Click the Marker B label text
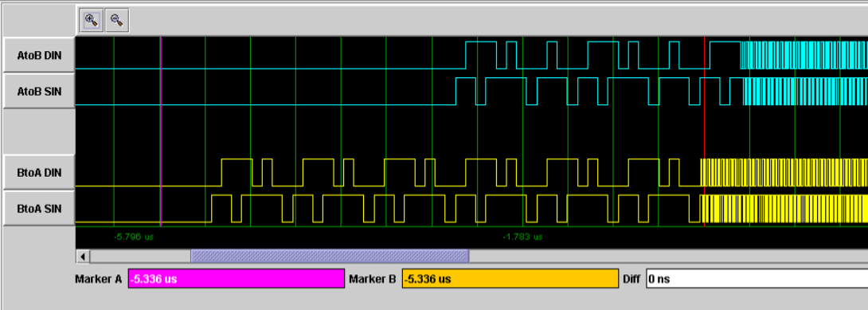The height and width of the screenshot is (310, 868). [x=372, y=279]
